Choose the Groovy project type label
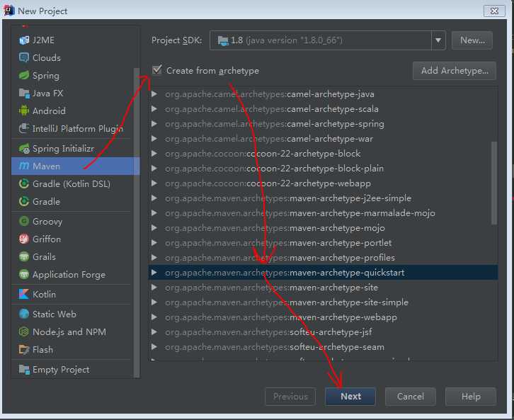The width and height of the screenshot is (514, 420). point(47,222)
